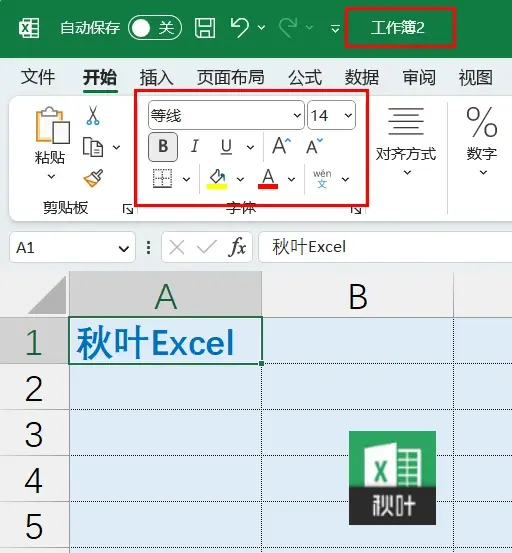Click the Insert Function fx icon
The width and height of the screenshot is (512, 553).
(238, 248)
